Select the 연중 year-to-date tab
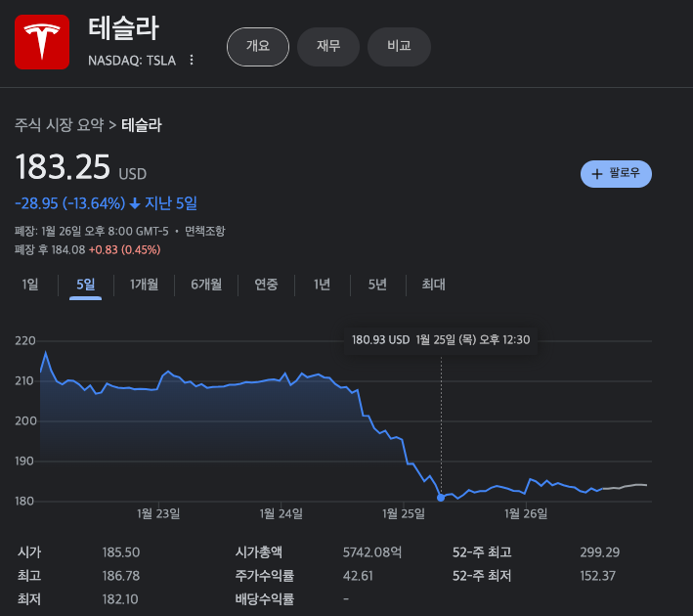 266,285
